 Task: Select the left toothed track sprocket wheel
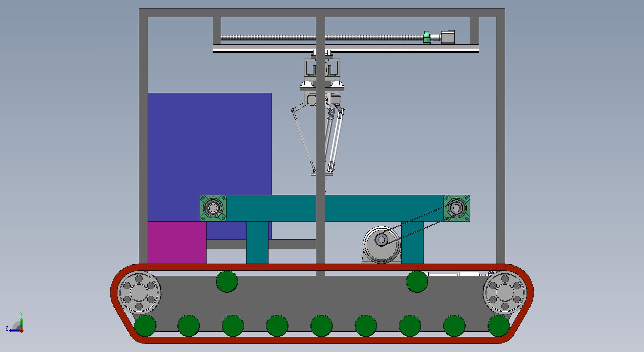point(139,292)
